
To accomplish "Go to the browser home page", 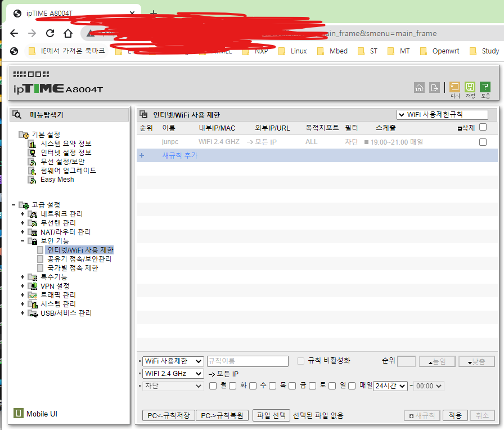I will point(68,33).
